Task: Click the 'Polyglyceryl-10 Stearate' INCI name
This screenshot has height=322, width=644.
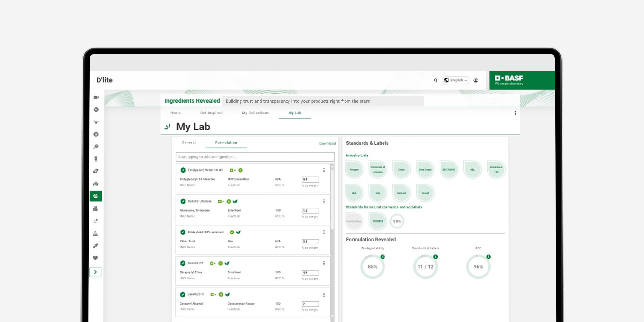Action: click(197, 179)
